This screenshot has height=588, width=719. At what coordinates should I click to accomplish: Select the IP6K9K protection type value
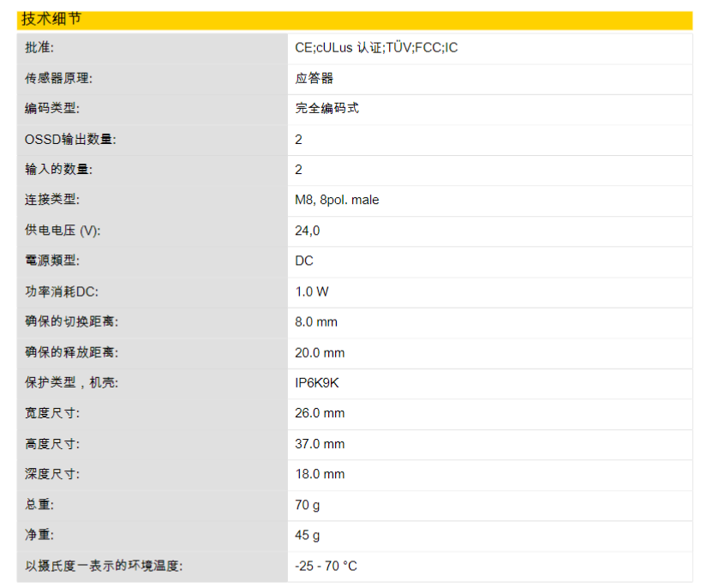coord(317,383)
